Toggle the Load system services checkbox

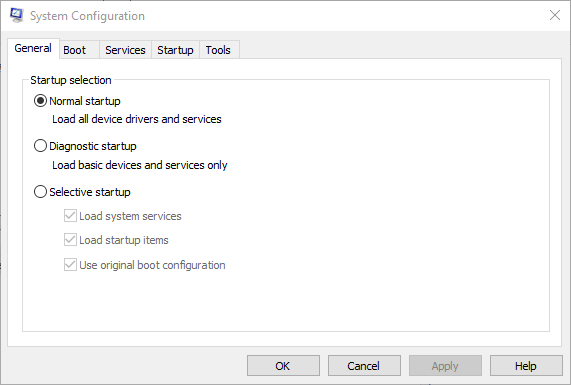pos(70,216)
